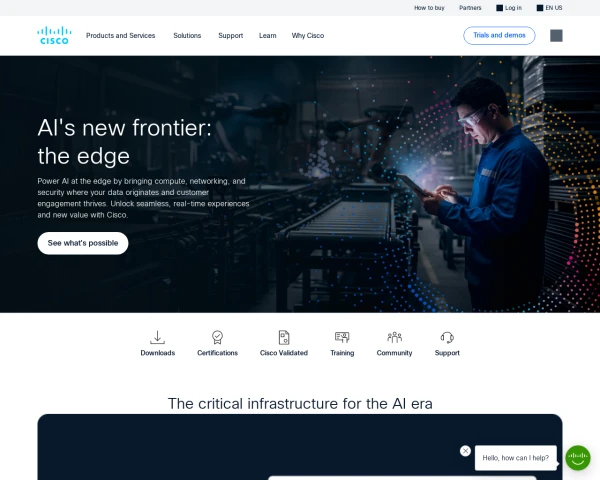Open the green Cisco chat assistant
This screenshot has height=480, width=600.
(578, 457)
